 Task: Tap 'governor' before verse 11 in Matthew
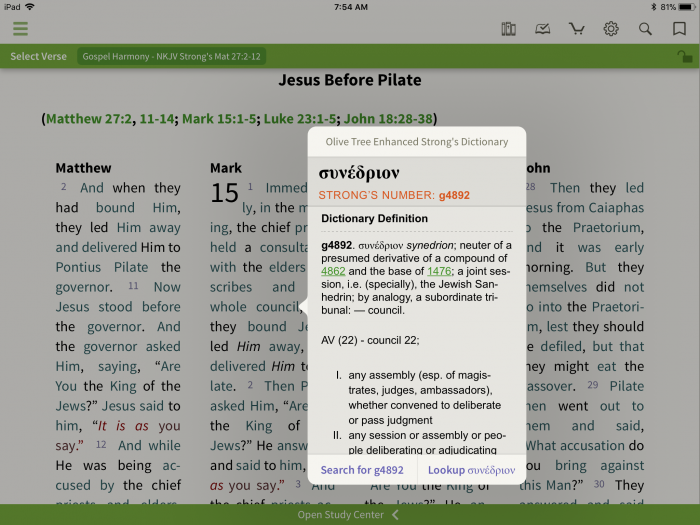coord(83,287)
